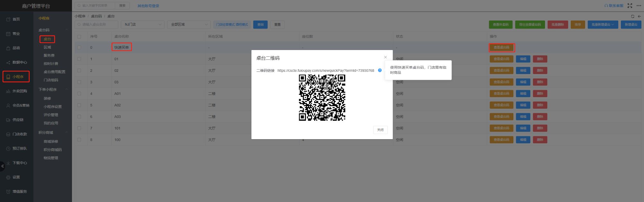Image resolution: width=644 pixels, height=202 pixels.
Task: Check the 快速买单 row checkbox
Action: (79, 47)
